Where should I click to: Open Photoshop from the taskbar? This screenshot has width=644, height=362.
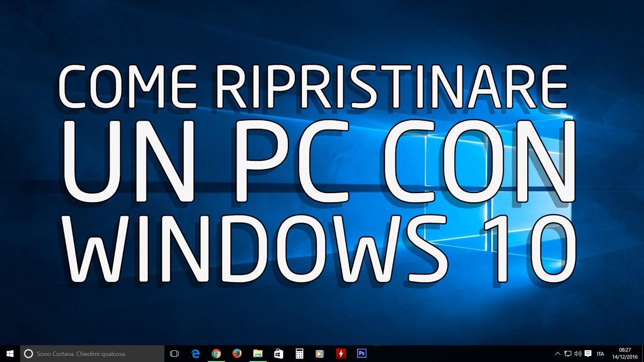361,353
